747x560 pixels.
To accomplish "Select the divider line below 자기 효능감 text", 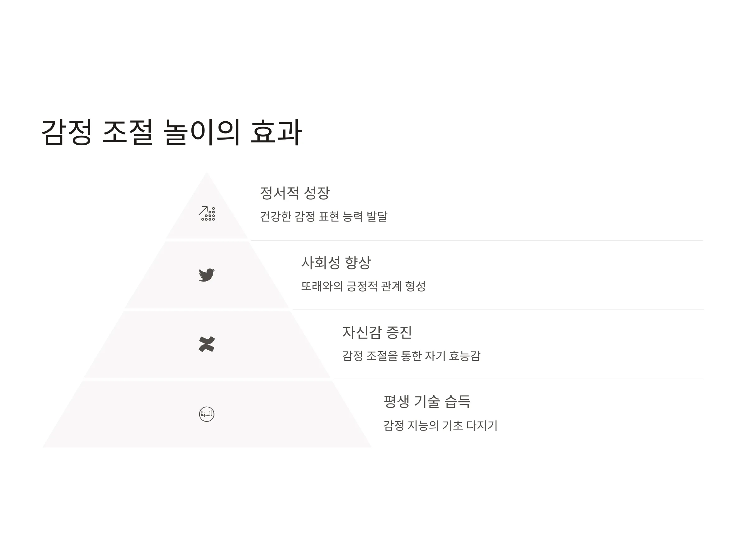I will 519,379.
